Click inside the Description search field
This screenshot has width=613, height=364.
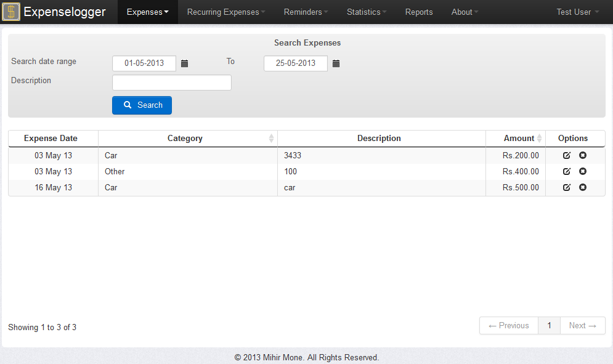tap(171, 82)
